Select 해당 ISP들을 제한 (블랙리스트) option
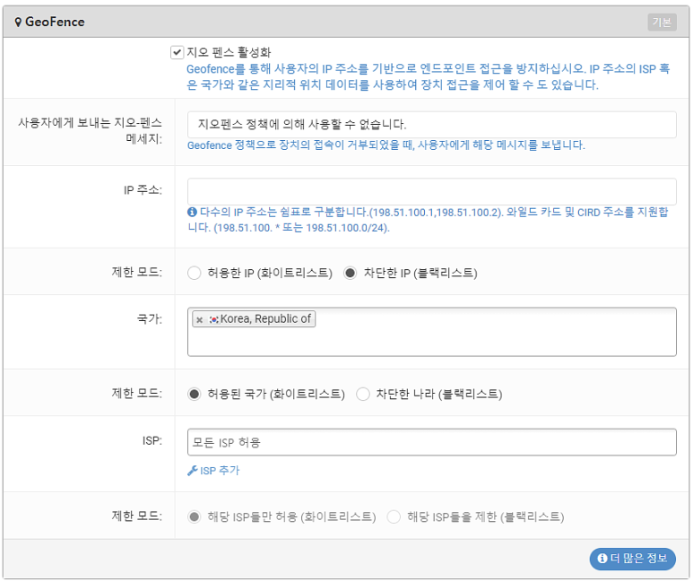Viewport: 692px width, 585px height. coord(393,517)
